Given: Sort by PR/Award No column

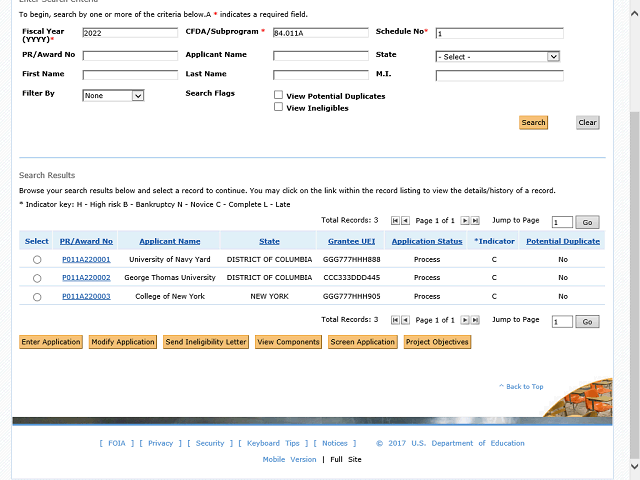Looking at the screenshot, I should [86, 241].
